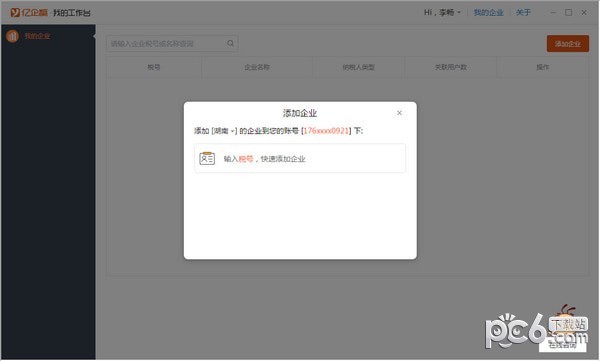The height and width of the screenshot is (361, 600).
Task: Click the ID card icon in dialog
Action: (x=207, y=158)
